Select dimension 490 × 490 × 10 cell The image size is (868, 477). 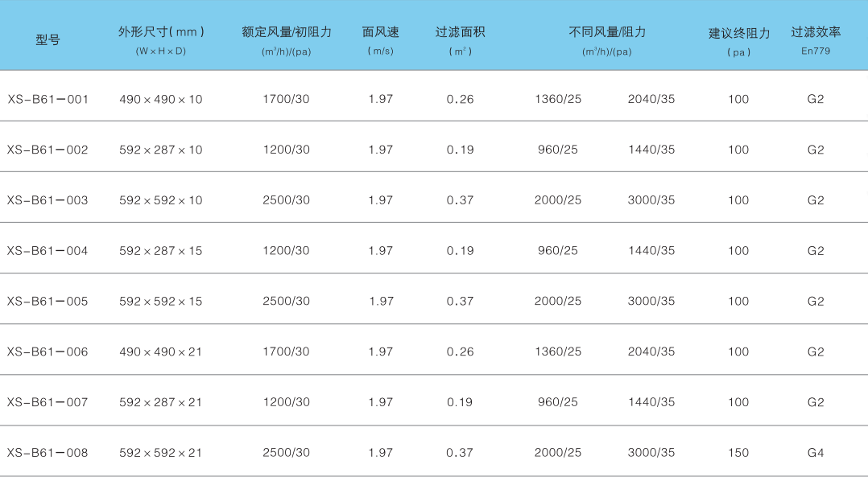(x=161, y=99)
